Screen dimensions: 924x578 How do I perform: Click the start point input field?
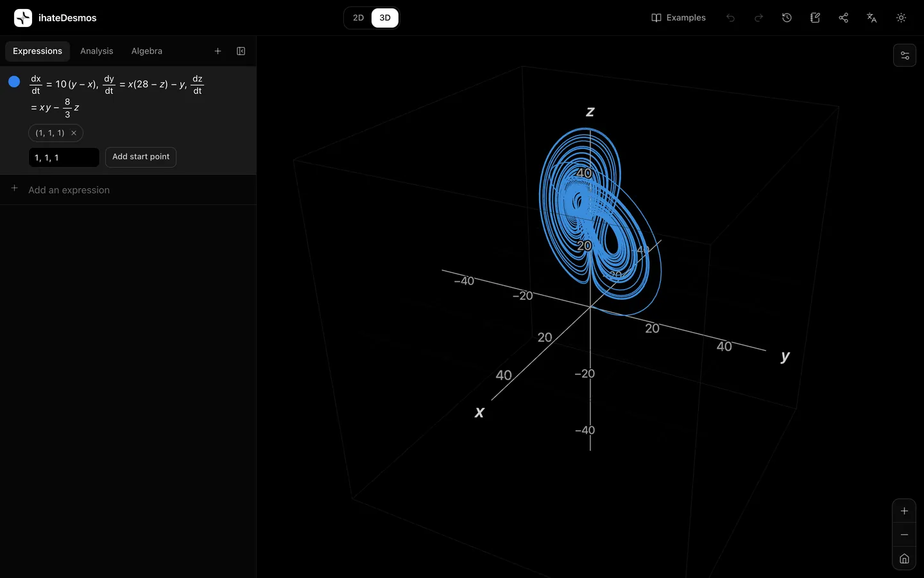(x=64, y=157)
